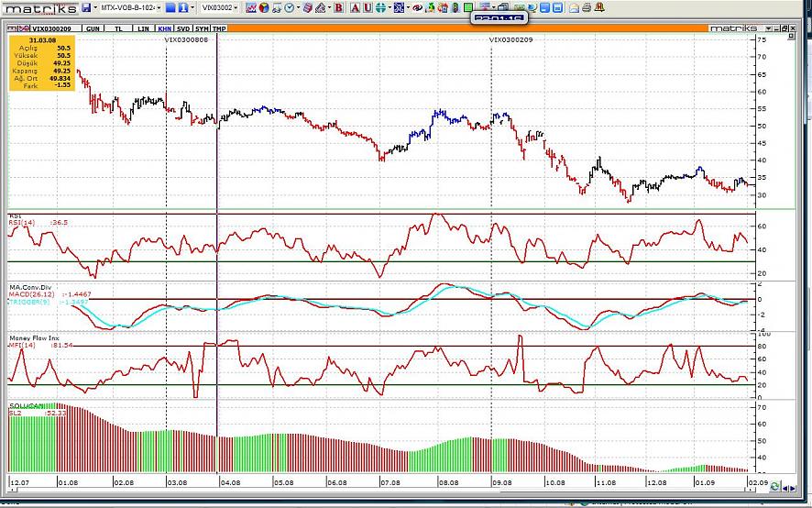Click the blue info 'i' toolbar icon
This screenshot has width=812, height=508.
(182, 7)
